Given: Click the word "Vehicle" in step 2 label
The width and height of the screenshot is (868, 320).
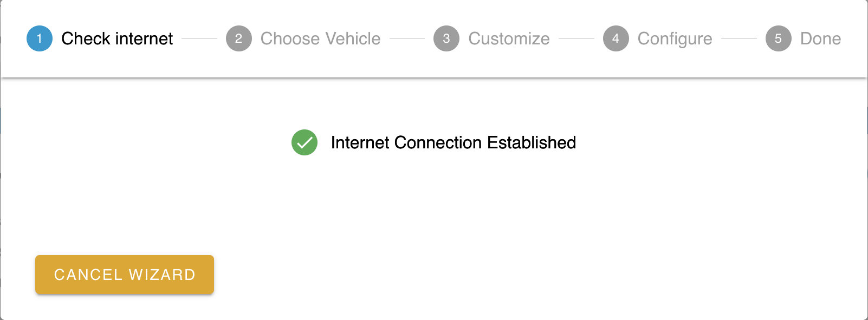Looking at the screenshot, I should 353,38.
